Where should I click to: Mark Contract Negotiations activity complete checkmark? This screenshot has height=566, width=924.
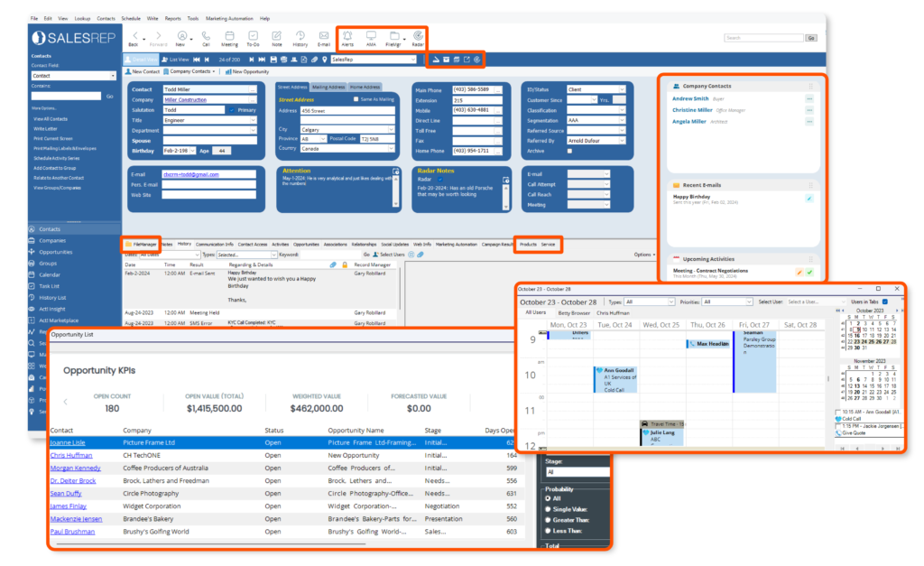[809, 273]
